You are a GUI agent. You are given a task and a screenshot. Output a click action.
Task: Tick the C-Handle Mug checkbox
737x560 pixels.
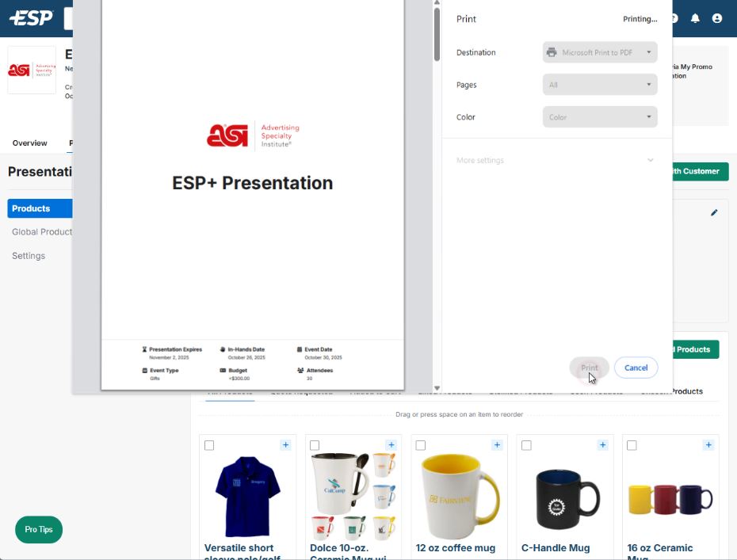tap(526, 446)
